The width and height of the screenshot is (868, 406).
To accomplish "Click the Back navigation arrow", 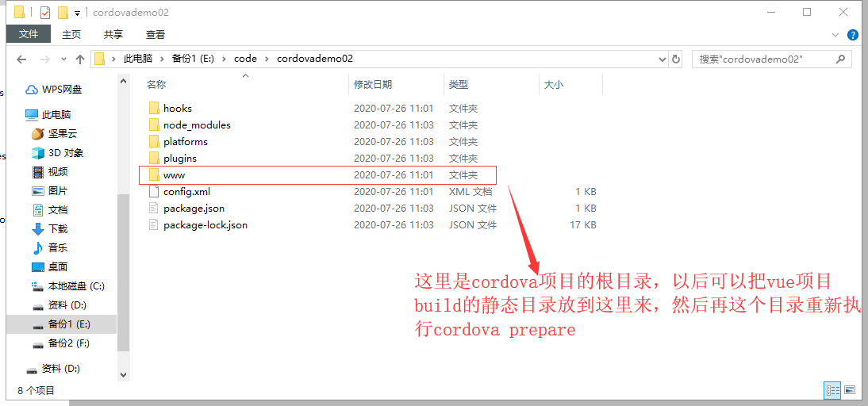I will [21, 59].
